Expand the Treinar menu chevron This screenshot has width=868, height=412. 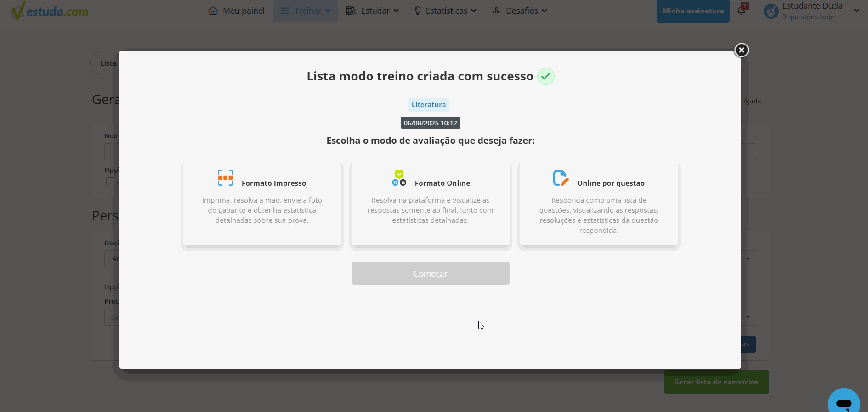click(x=328, y=11)
